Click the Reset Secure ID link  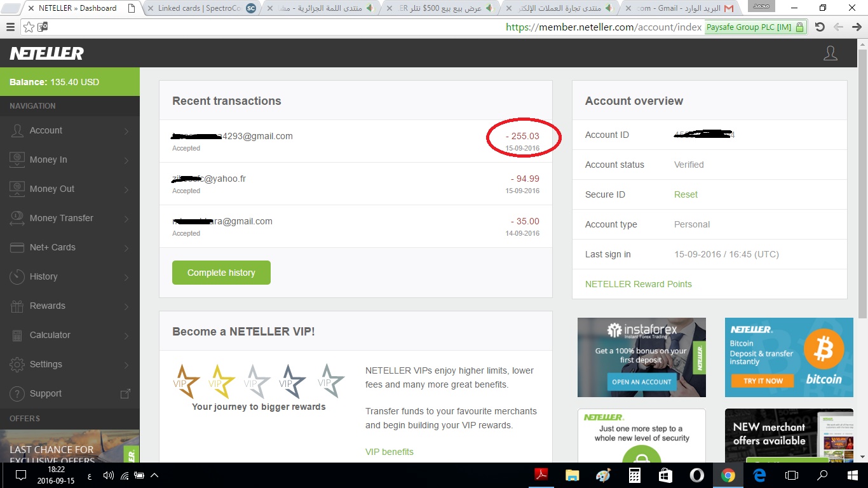pos(686,194)
